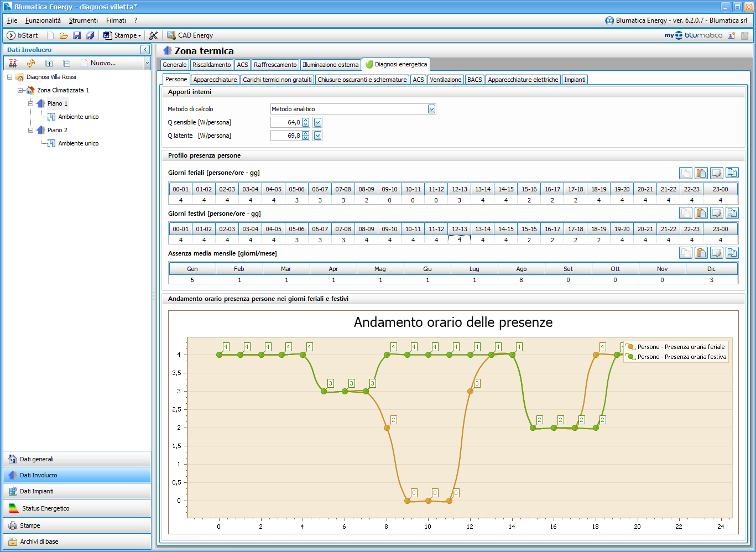Open the Stampe dropdown in toolbar

[x=127, y=35]
